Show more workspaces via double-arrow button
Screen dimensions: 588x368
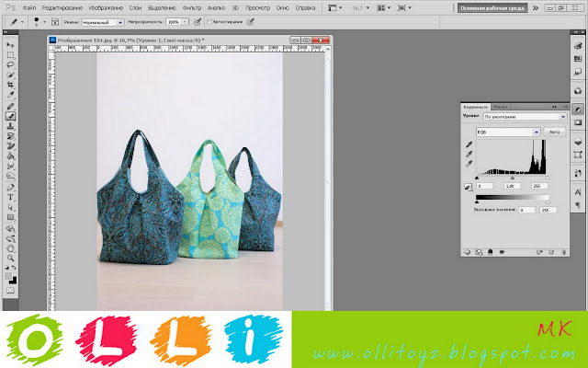pyautogui.click(x=536, y=8)
